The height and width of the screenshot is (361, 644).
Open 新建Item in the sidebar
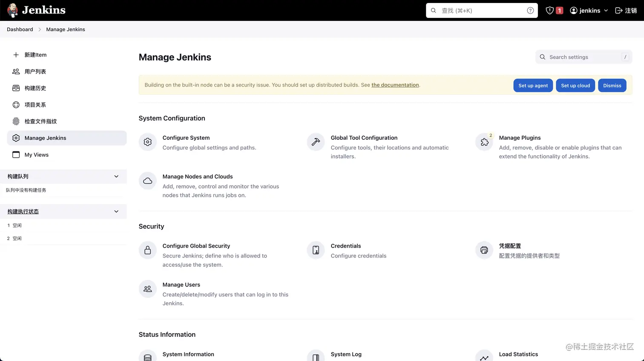67,55
